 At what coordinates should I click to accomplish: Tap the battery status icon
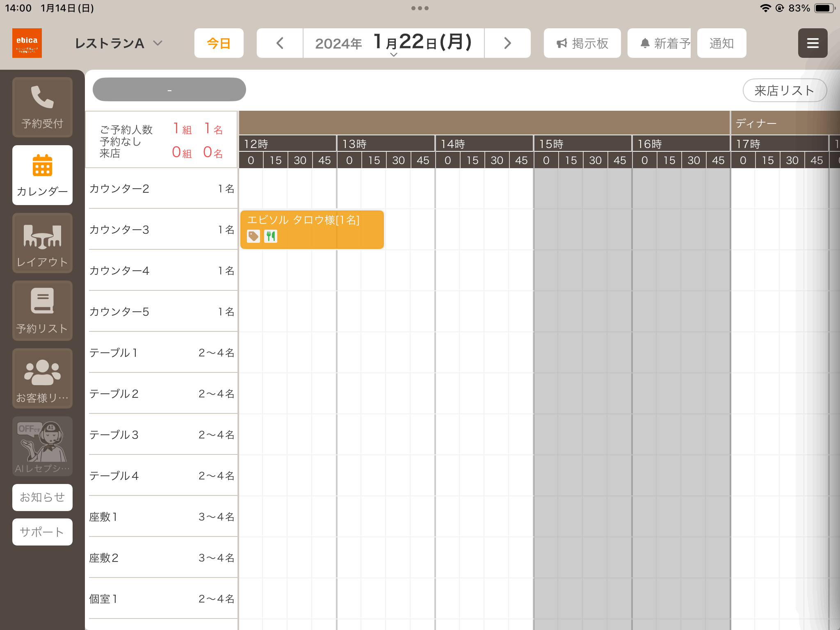coord(824,8)
